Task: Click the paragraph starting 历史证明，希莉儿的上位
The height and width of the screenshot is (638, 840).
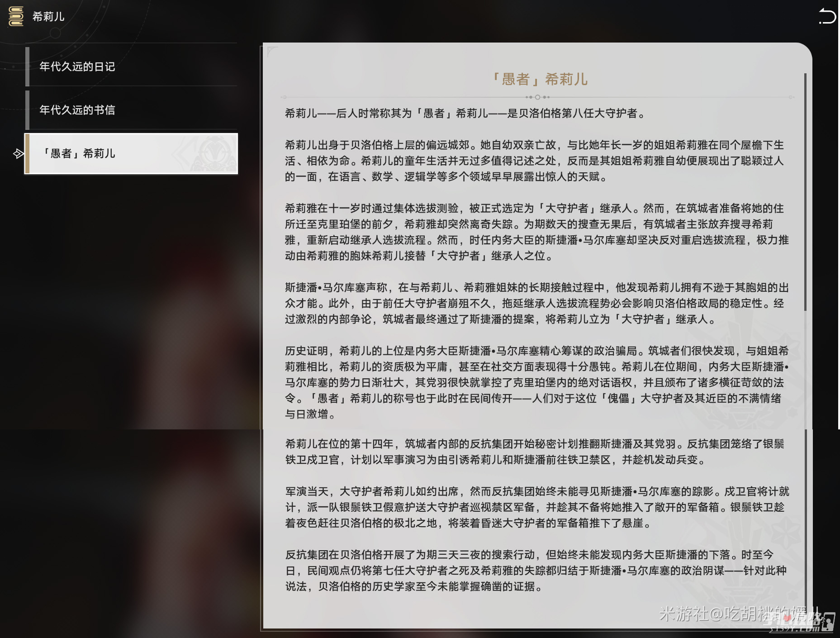Action: pyautogui.click(x=537, y=382)
